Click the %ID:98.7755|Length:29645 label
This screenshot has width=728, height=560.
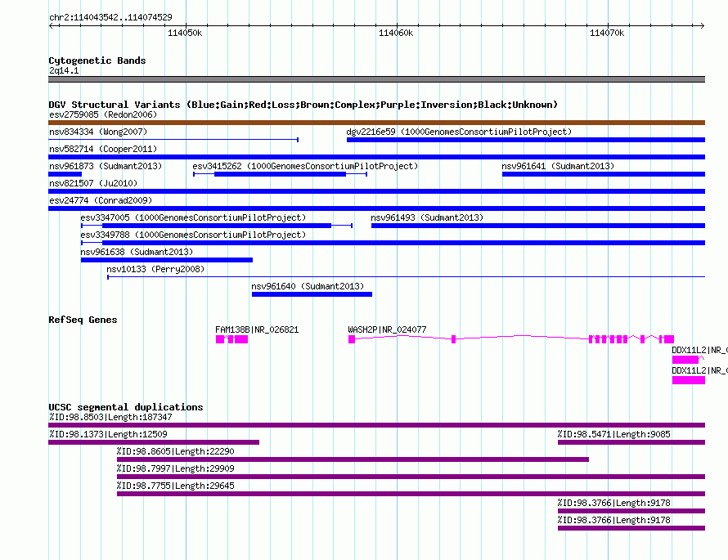(176, 486)
